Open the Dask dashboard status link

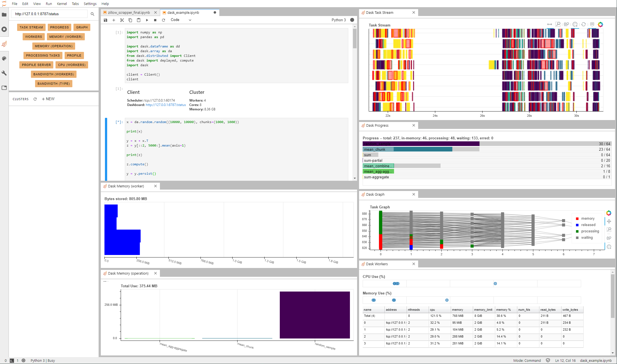(x=166, y=105)
